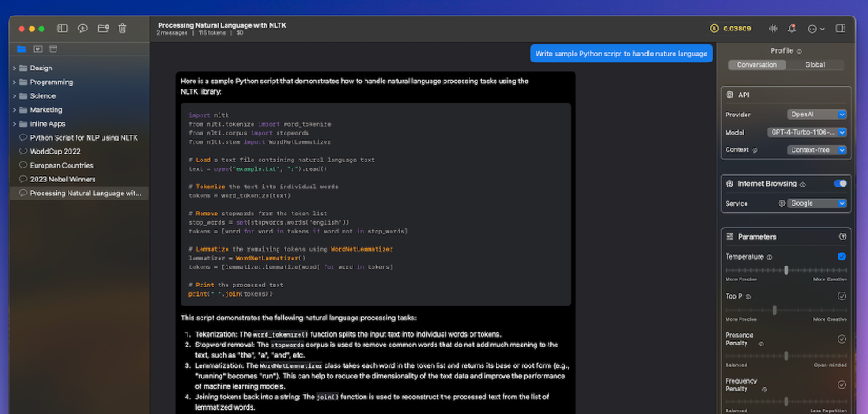The height and width of the screenshot is (414, 868).
Task: Start a new chat with the bubble-plus icon
Action: [x=82, y=29]
